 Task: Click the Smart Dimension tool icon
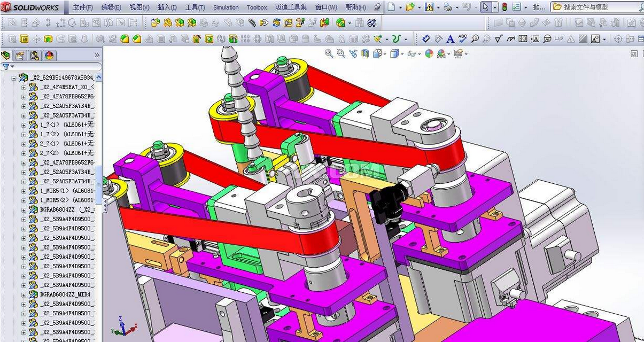426,39
